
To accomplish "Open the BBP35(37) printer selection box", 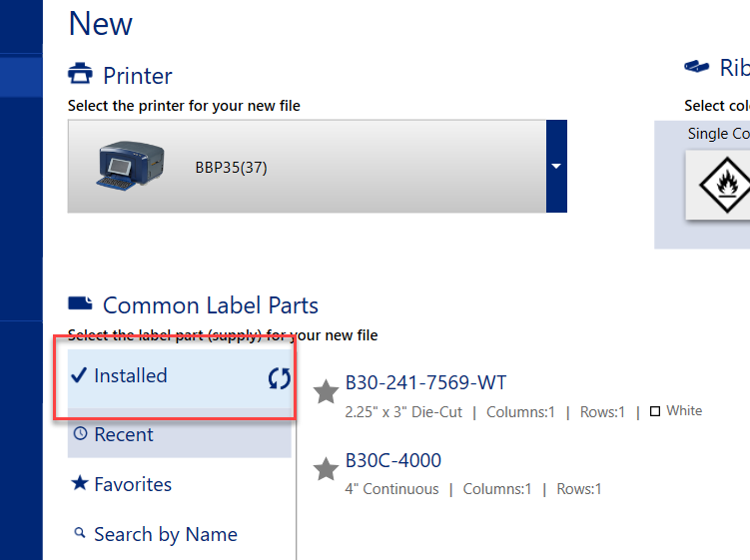I will pyautogui.click(x=307, y=166).
